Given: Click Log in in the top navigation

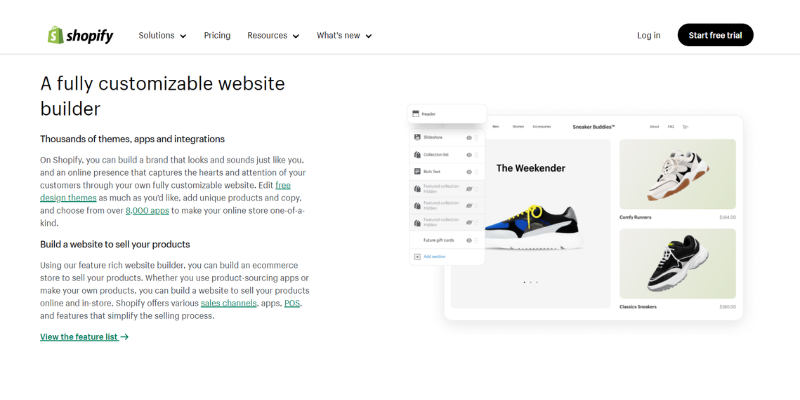Looking at the screenshot, I should coord(648,35).
